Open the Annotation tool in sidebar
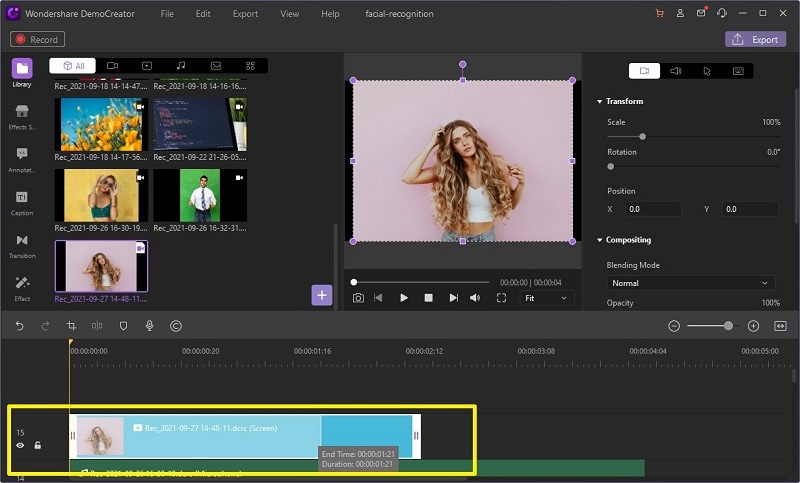 coord(22,159)
